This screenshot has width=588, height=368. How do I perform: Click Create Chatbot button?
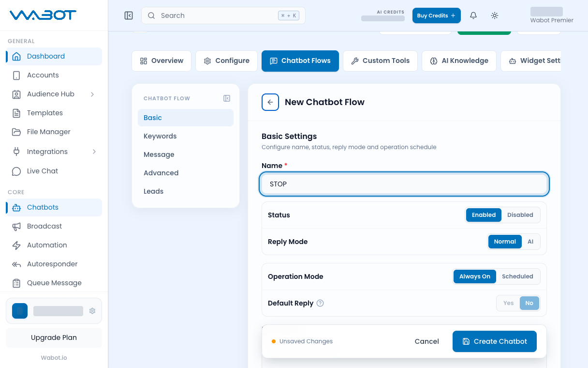point(495,341)
